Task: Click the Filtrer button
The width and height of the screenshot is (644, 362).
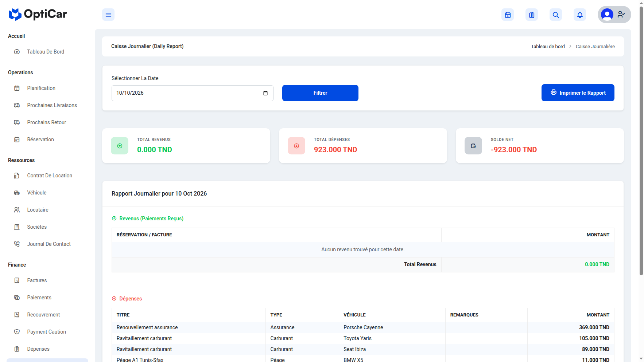Action: point(320,93)
